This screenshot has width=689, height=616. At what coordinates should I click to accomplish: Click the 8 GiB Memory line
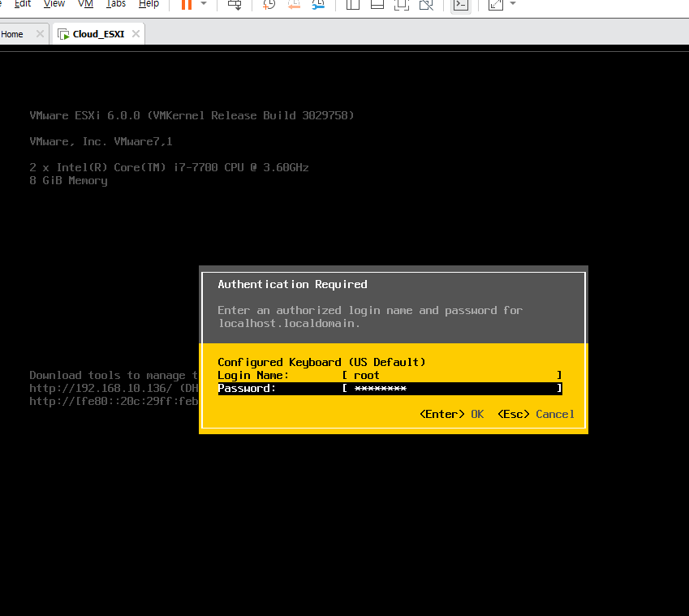point(68,181)
